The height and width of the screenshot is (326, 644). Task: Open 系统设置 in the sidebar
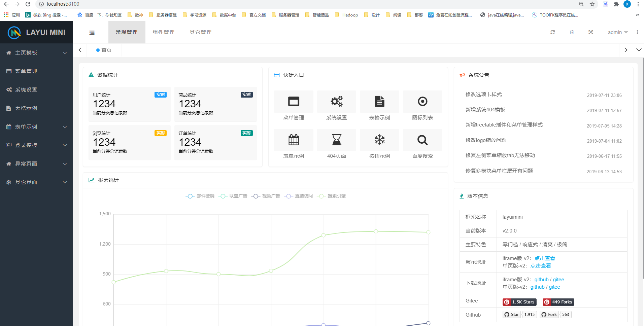pos(36,90)
